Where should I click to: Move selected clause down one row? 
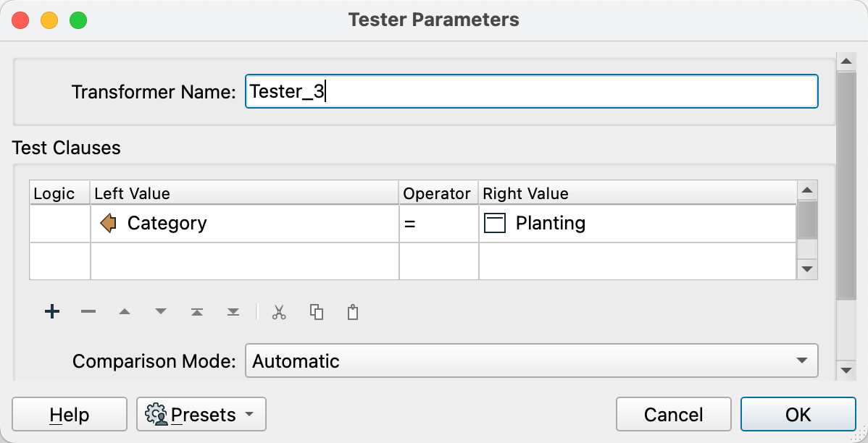pyautogui.click(x=161, y=312)
